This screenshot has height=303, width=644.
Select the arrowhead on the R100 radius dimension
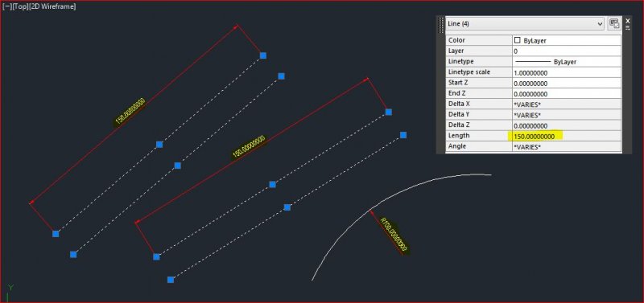(372, 212)
